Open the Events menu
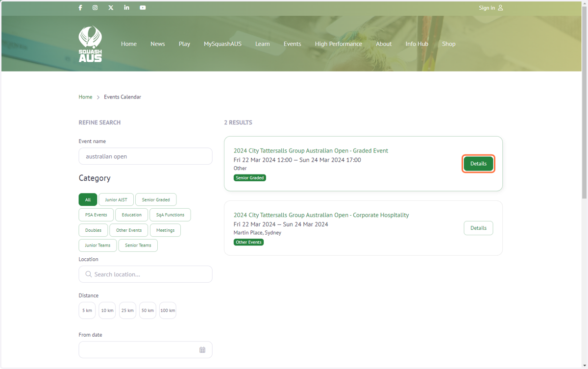 click(x=292, y=44)
